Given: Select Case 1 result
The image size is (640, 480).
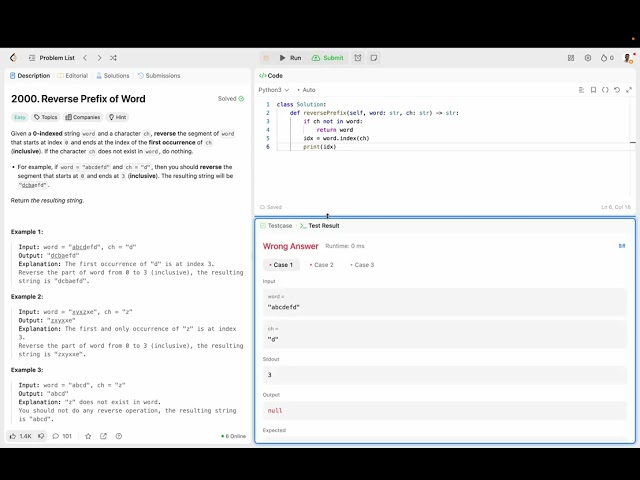Looking at the screenshot, I should click(281, 265).
